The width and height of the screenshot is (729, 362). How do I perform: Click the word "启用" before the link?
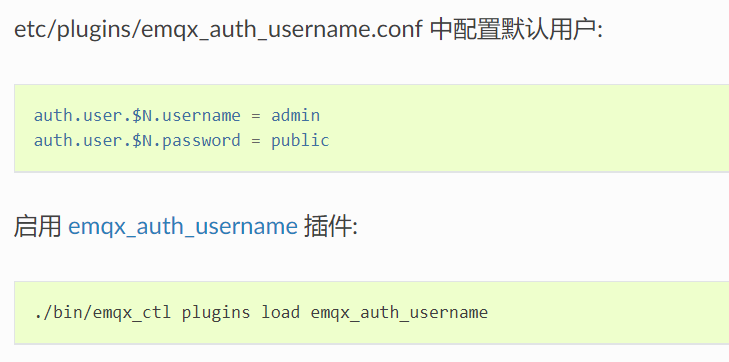[x=38, y=227]
